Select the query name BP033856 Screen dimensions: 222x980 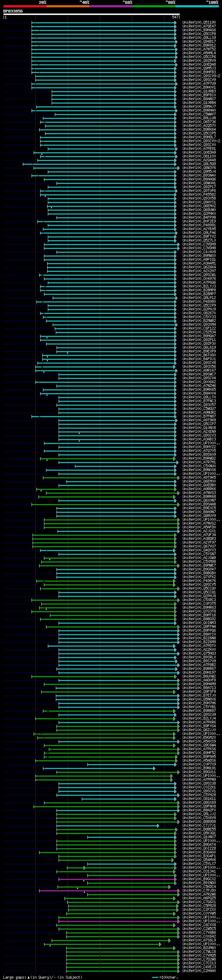[13, 11]
